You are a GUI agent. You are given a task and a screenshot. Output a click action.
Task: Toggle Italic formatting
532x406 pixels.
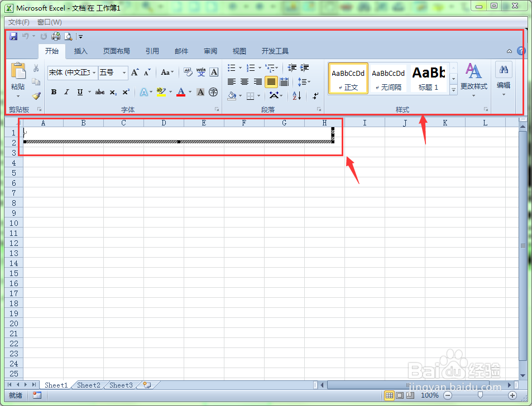(x=66, y=92)
